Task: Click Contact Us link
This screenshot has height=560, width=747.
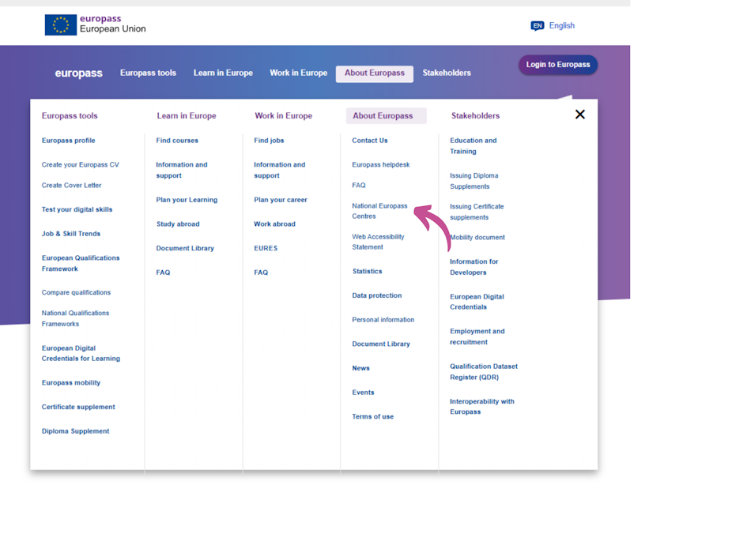Action: (370, 141)
